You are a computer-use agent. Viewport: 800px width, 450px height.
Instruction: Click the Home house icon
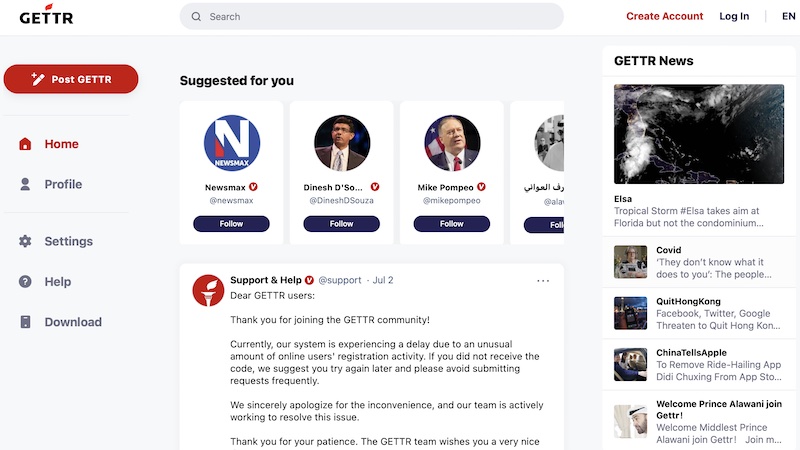coord(25,144)
